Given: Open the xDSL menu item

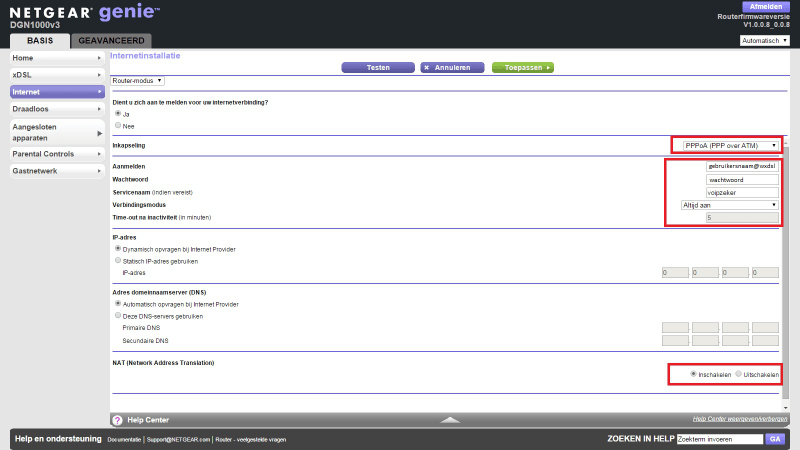Looking at the screenshot, I should point(57,75).
